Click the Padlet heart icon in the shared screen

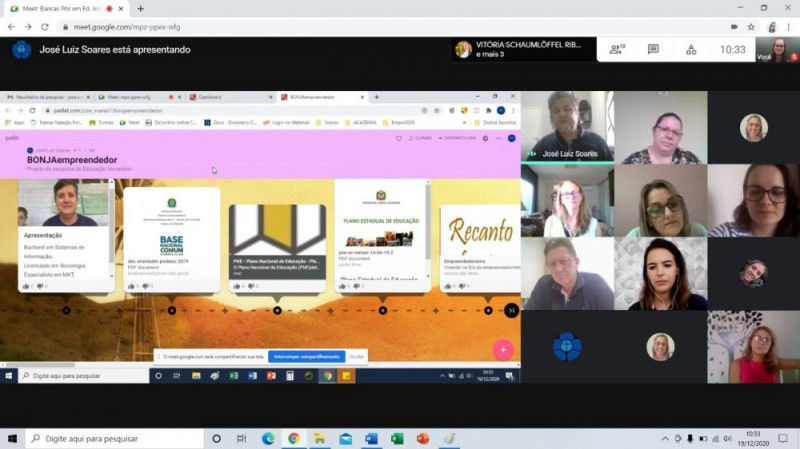398,138
